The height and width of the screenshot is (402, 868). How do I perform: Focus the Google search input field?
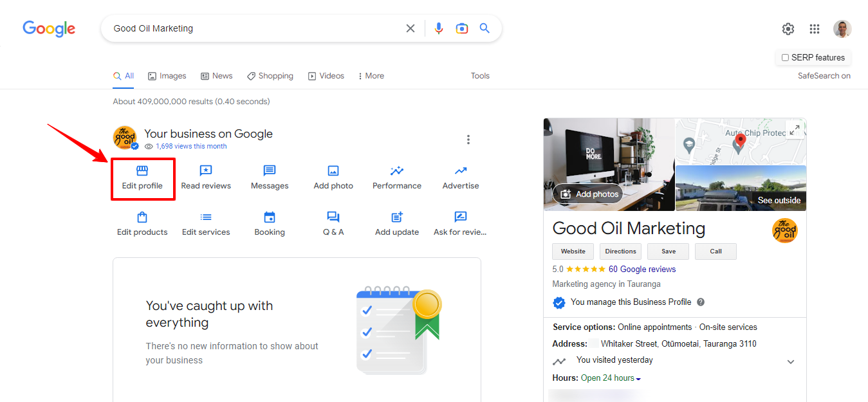255,28
